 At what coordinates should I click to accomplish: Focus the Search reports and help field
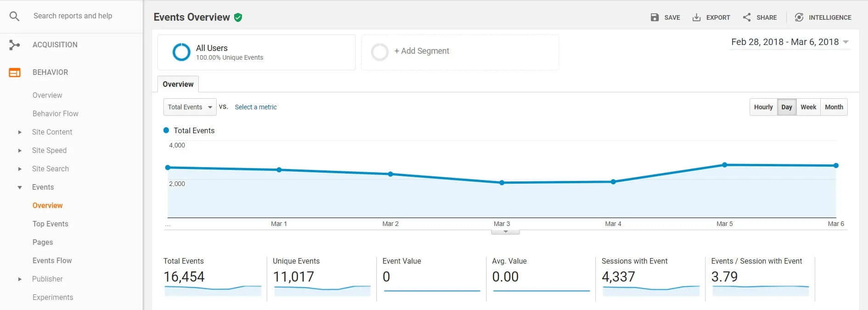[x=73, y=16]
